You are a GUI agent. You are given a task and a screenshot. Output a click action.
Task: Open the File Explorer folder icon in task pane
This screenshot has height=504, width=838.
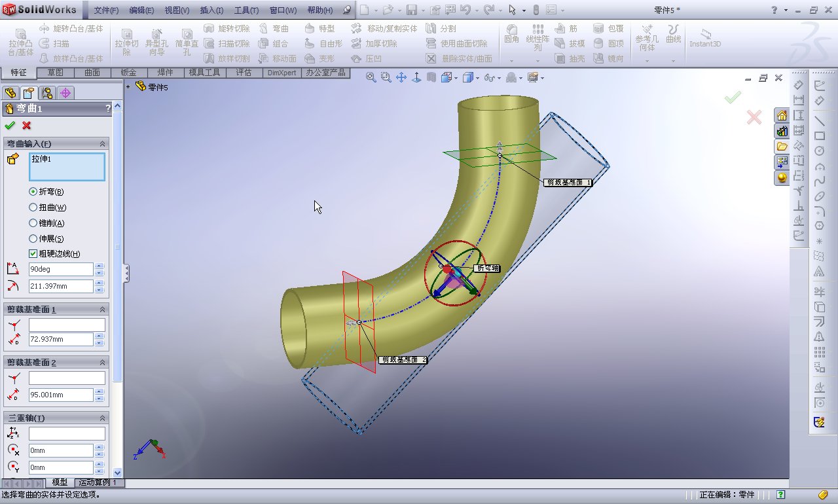coord(782,147)
